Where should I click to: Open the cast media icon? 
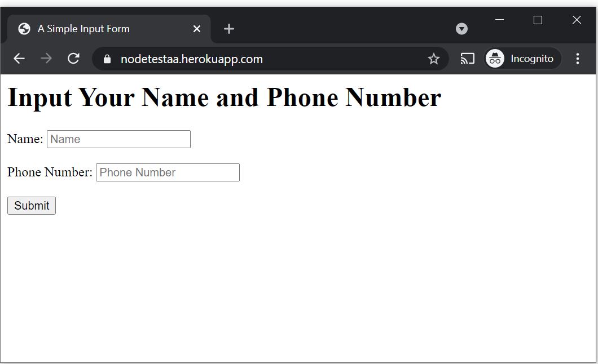tap(468, 59)
